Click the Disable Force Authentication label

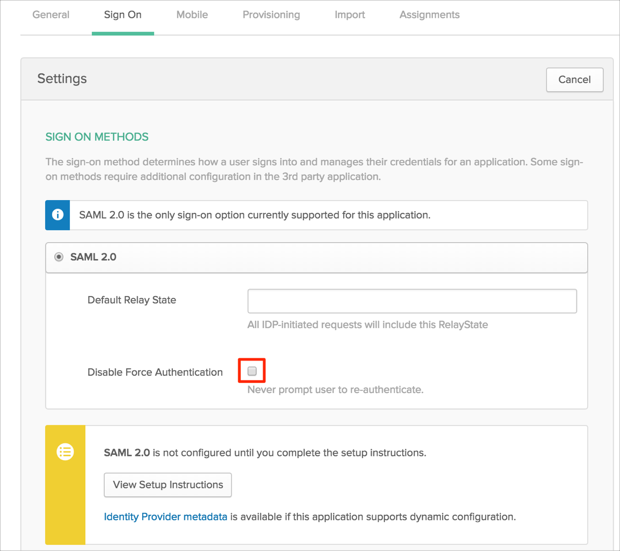point(155,372)
